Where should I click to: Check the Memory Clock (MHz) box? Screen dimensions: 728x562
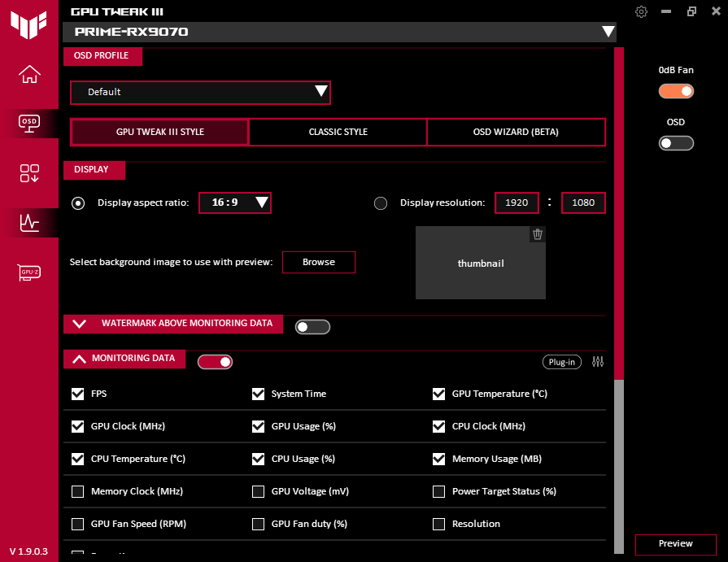click(77, 491)
